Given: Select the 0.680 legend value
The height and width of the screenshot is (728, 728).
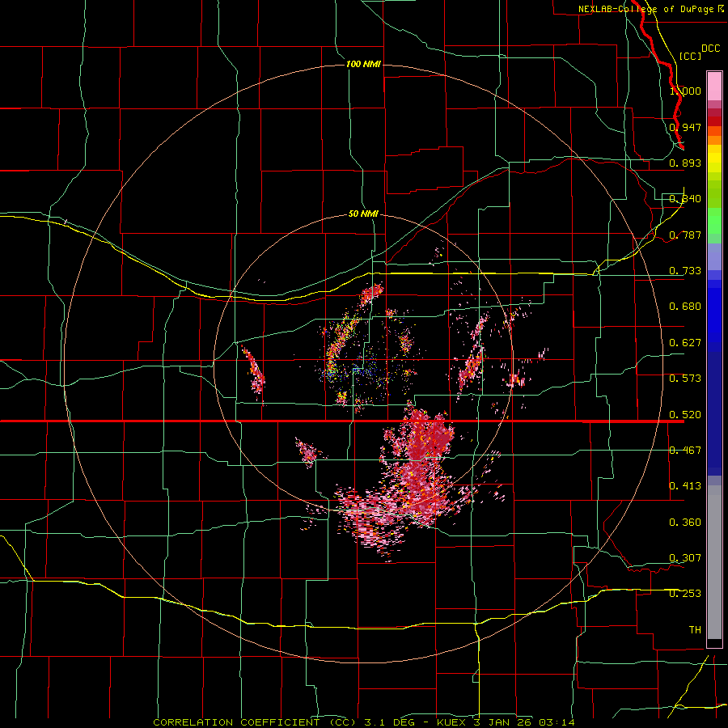Looking at the screenshot, I should (x=685, y=307).
